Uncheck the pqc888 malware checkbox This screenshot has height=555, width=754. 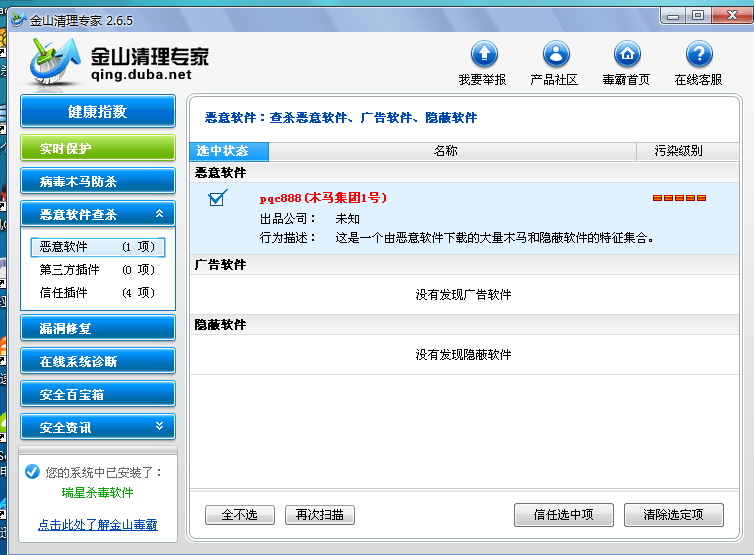(217, 198)
